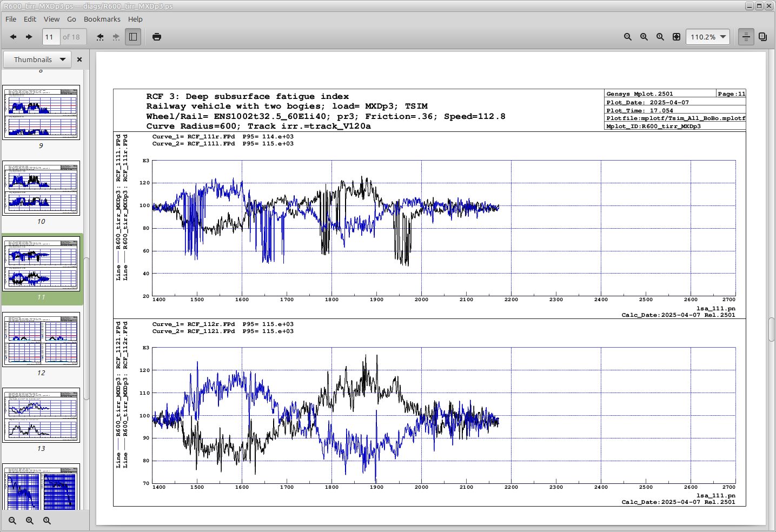This screenshot has height=532, width=776.
Task: Open the File menu
Action: 11,19
